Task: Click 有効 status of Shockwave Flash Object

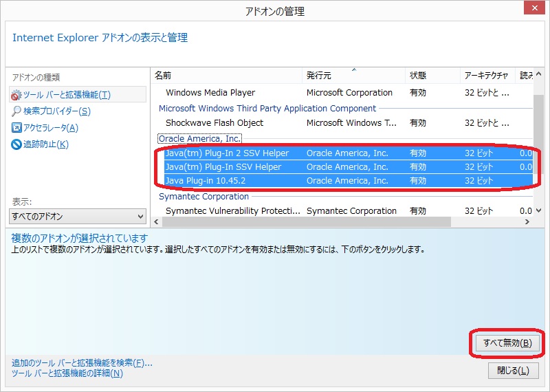Action: coord(418,123)
